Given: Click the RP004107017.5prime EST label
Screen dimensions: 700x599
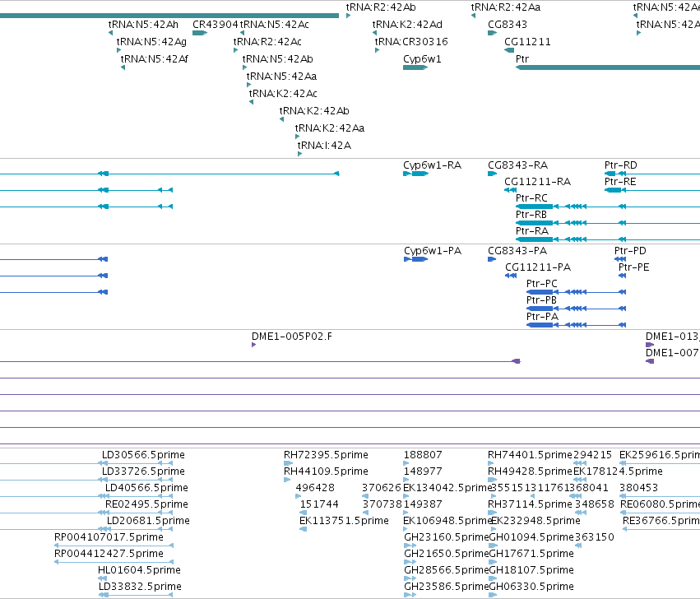Looking at the screenshot, I should tap(109, 537).
